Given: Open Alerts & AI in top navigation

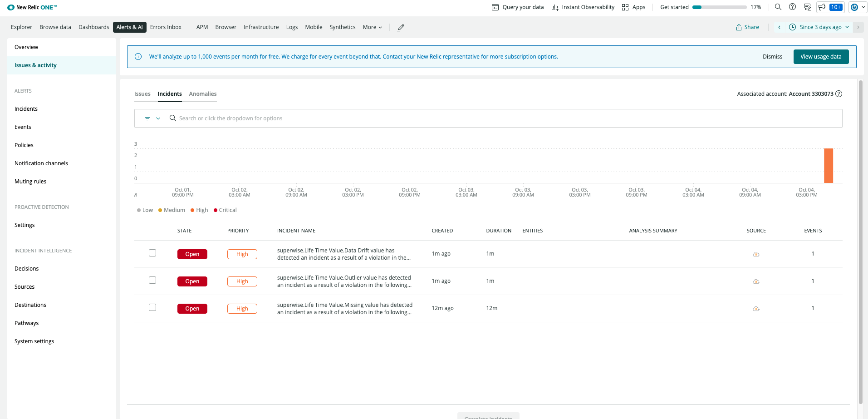Looking at the screenshot, I should 130,27.
